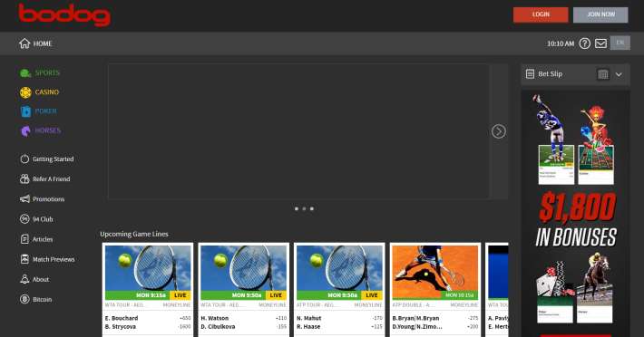This screenshot has height=337, width=644.
Task: Click the Bet Slip list icon
Action: click(531, 73)
